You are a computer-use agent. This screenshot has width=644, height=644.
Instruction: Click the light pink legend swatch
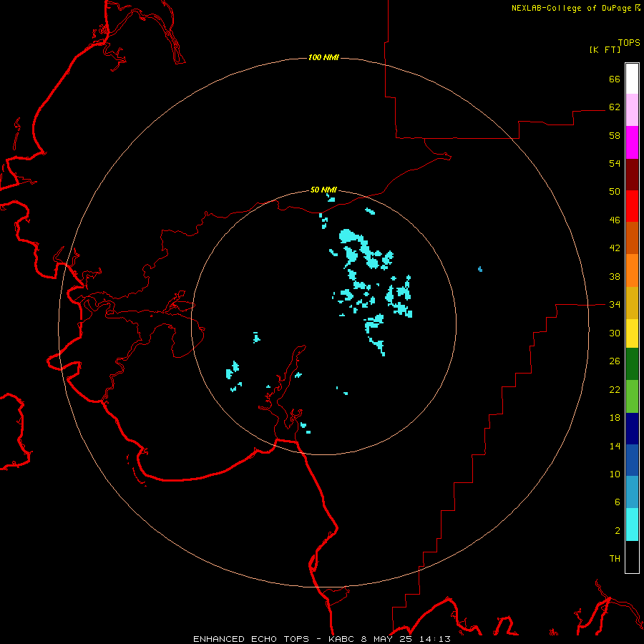coord(632,110)
